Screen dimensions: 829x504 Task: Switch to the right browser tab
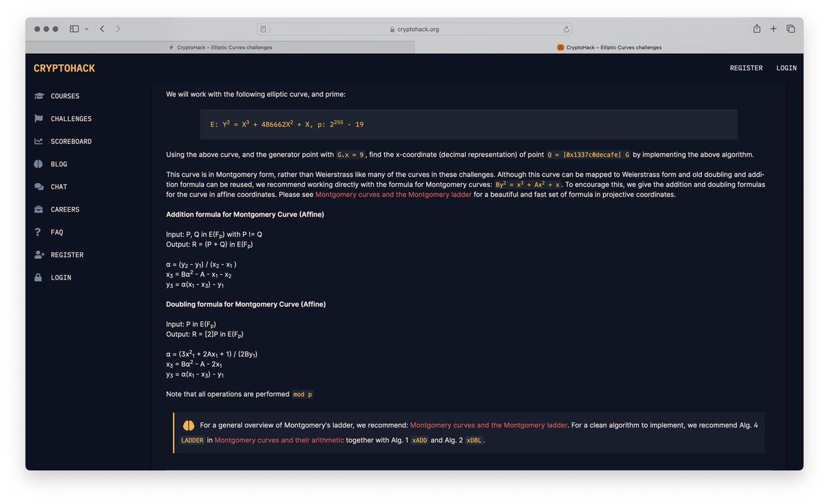(608, 47)
